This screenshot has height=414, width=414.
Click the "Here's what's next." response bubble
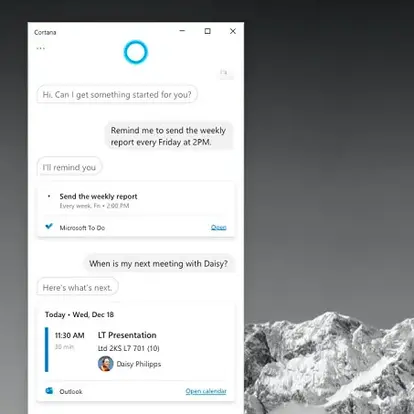77,287
